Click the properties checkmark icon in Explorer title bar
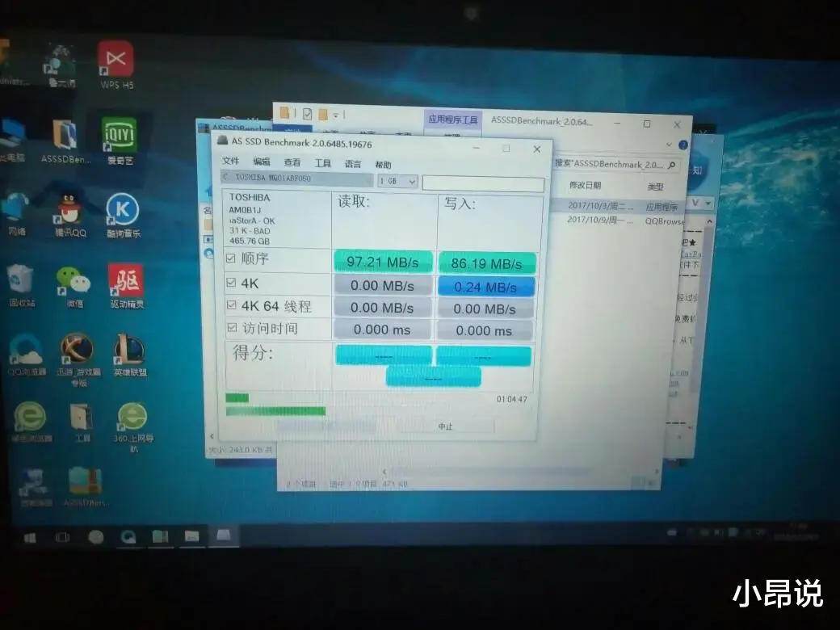840x630 pixels. tap(307, 114)
